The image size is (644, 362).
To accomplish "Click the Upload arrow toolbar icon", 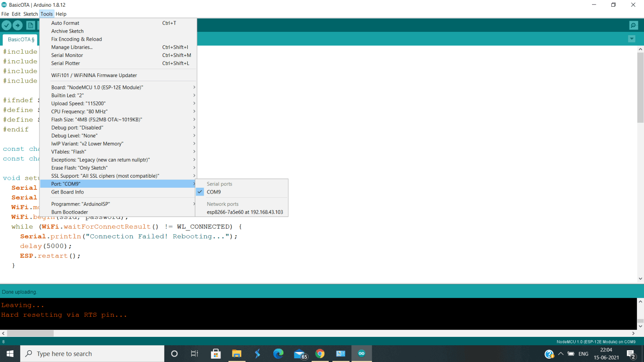I will pos(18,26).
